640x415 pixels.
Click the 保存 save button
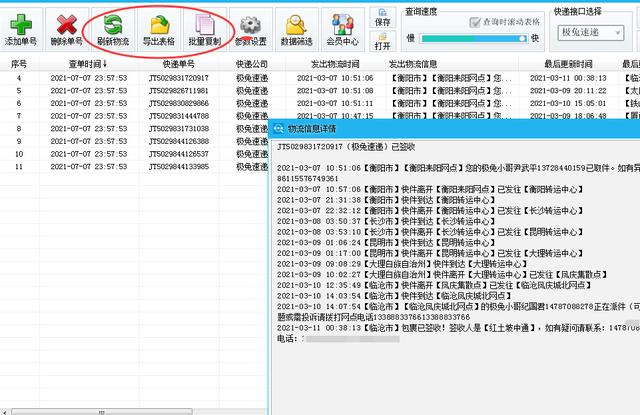382,18
